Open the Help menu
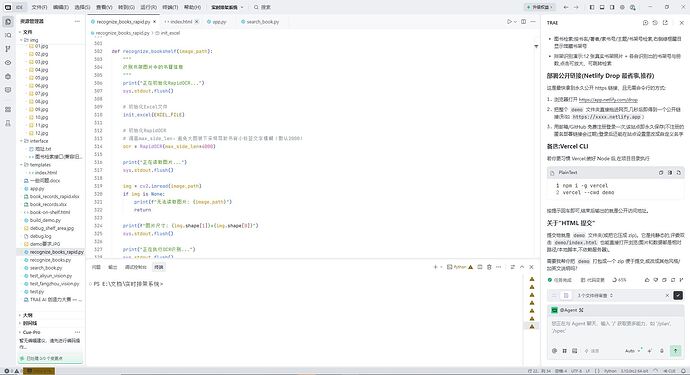 click(192, 7)
